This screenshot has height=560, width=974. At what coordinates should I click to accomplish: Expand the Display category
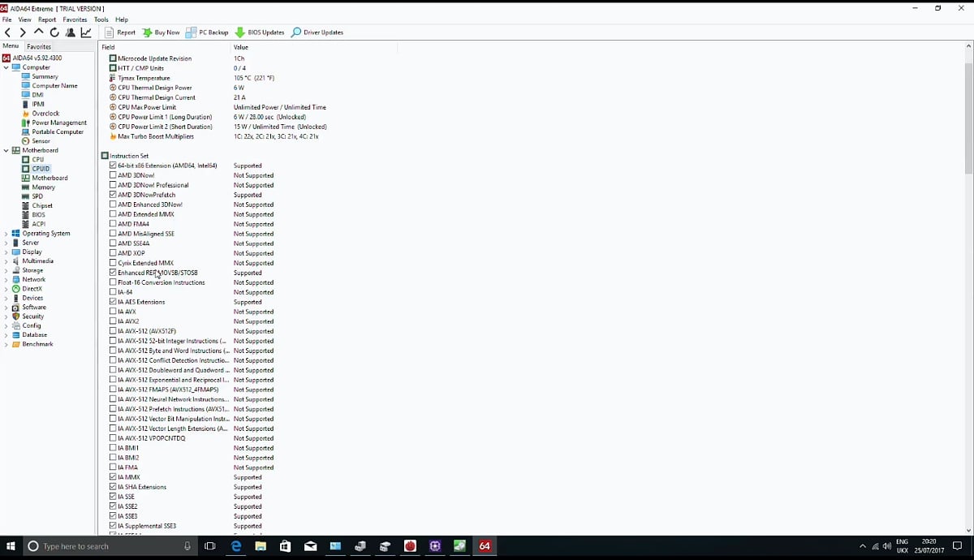point(6,252)
